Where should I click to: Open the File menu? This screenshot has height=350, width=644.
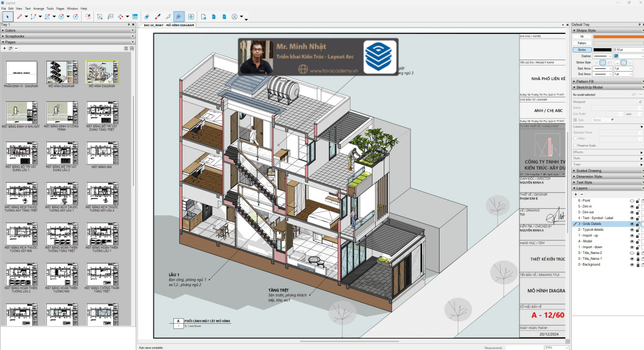pos(3,9)
